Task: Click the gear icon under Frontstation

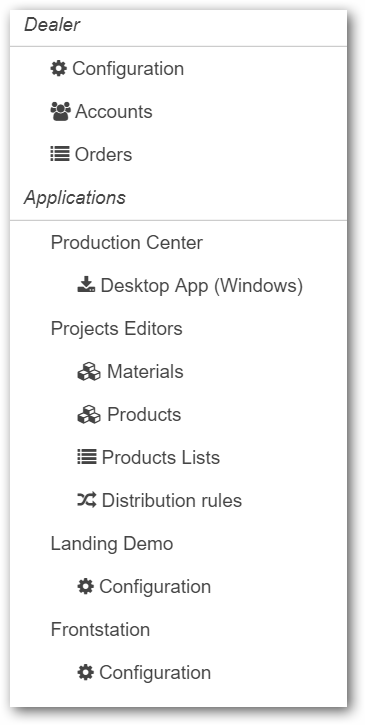Action: point(86,673)
